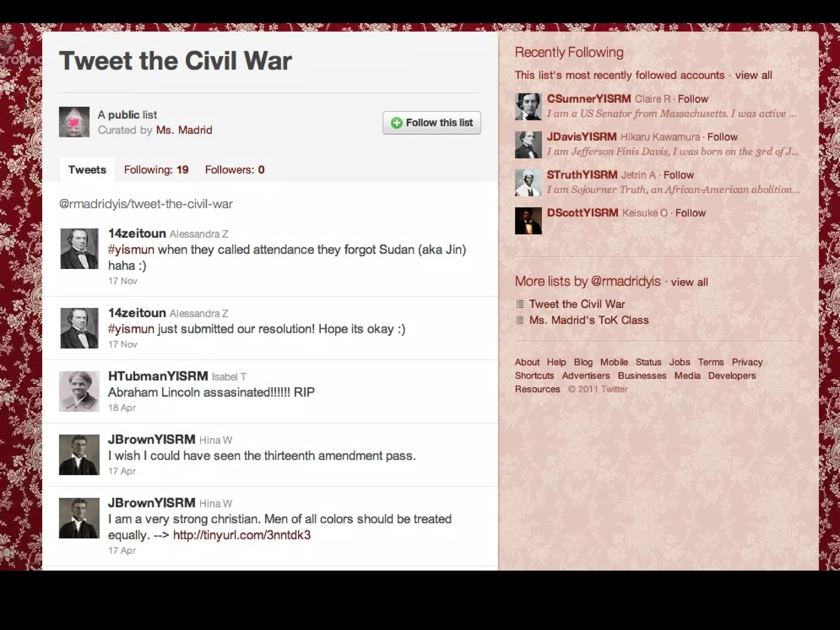Open the STruthYISRM profile picture
The height and width of the screenshot is (630, 840).
point(528,183)
